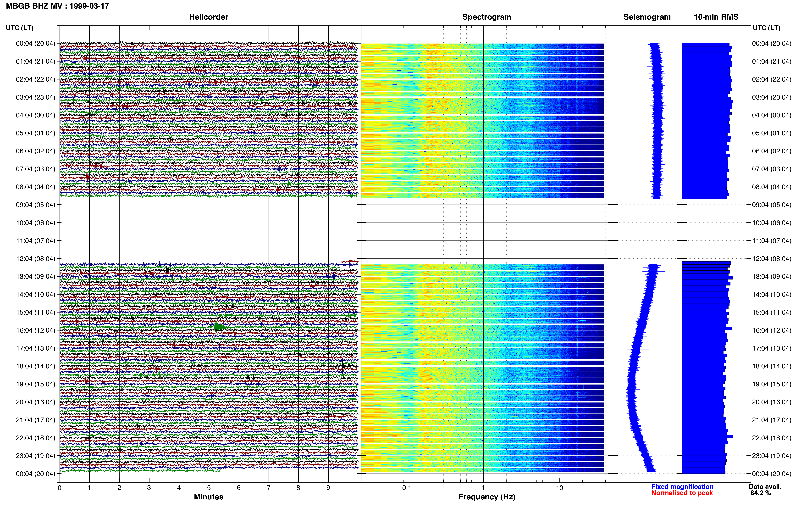Click the 22:04 (18:04) label beside the Helicorder
The height and width of the screenshot is (508, 812).
coord(36,438)
